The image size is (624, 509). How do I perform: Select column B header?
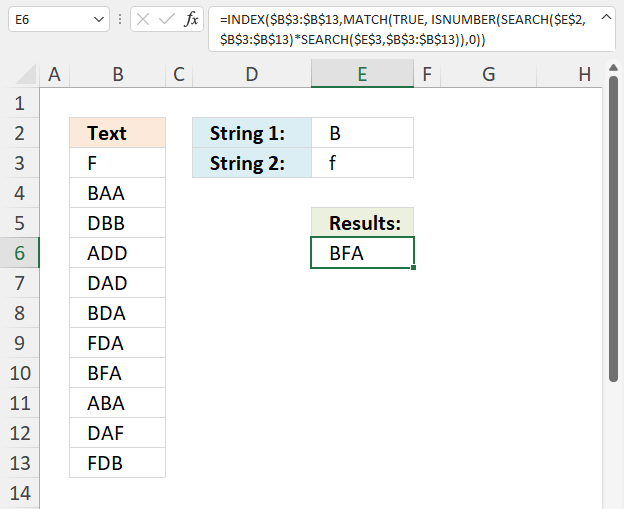tap(117, 73)
